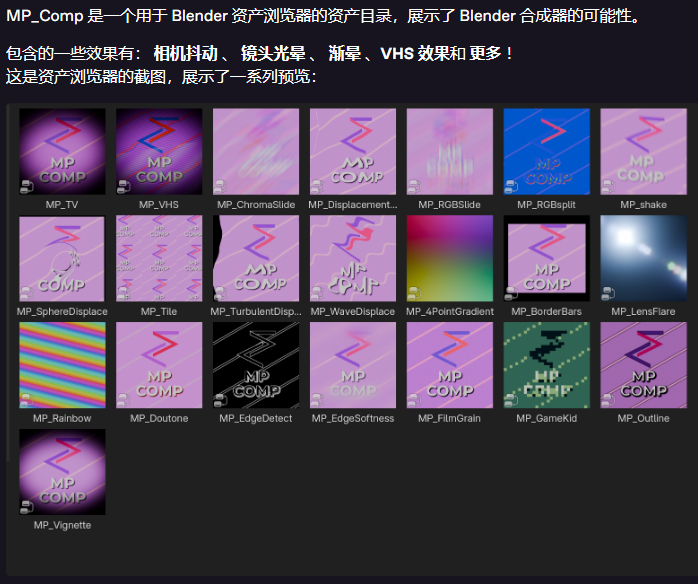Click the MP_EdgeDetect name label
This screenshot has height=584, width=698.
[x=256, y=418]
